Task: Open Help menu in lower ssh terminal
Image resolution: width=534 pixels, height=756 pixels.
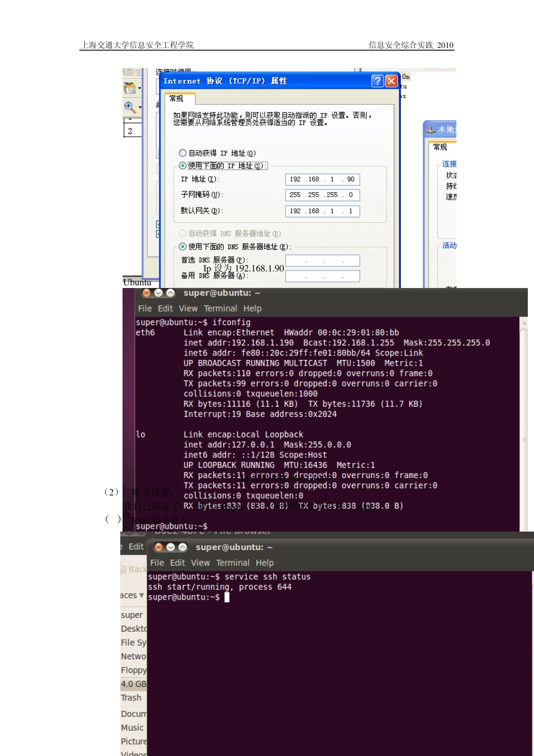Action: pos(265,562)
